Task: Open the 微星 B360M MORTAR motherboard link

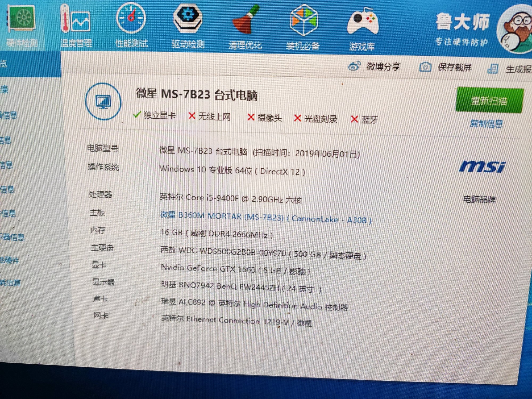Action: point(266,218)
